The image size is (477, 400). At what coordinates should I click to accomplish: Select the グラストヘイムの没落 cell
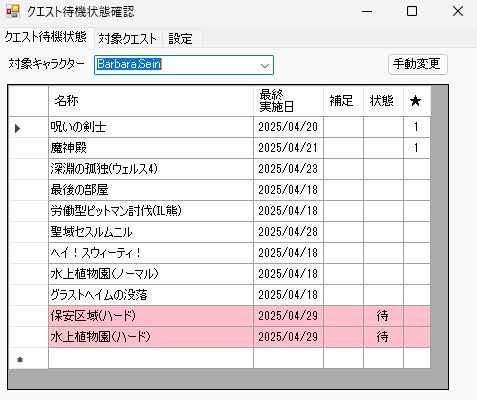151,295
